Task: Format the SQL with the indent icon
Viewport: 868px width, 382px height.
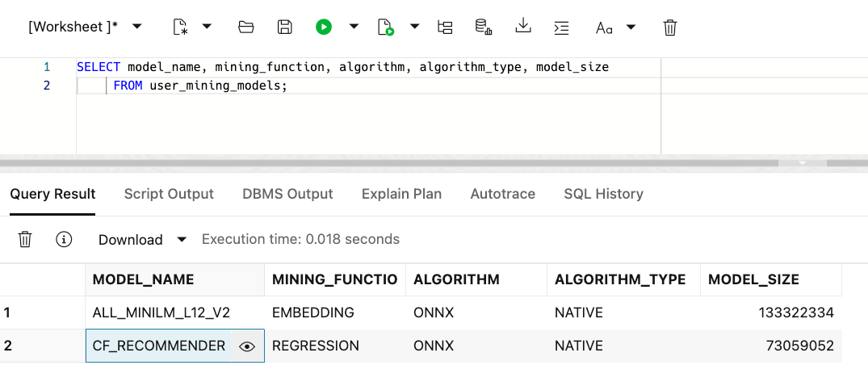Action: (x=562, y=27)
